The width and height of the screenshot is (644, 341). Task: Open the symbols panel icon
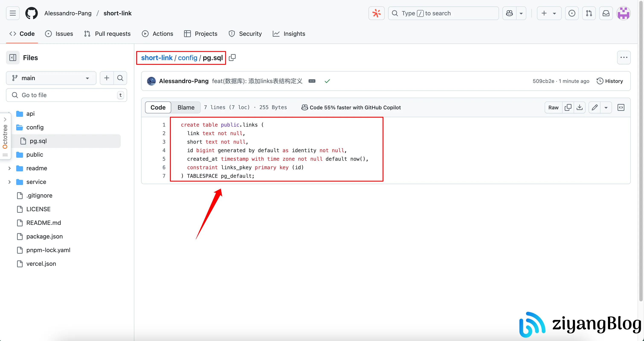[x=621, y=107]
